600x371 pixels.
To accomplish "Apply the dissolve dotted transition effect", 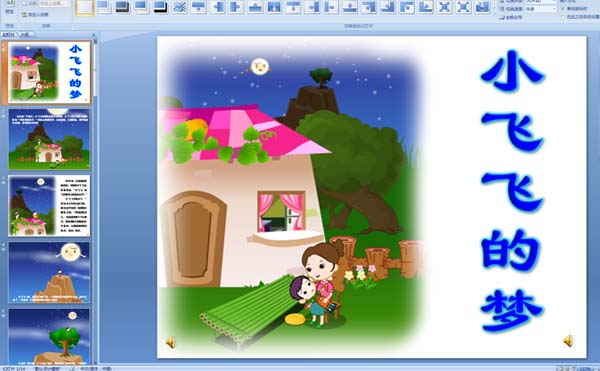I will click(x=179, y=7).
